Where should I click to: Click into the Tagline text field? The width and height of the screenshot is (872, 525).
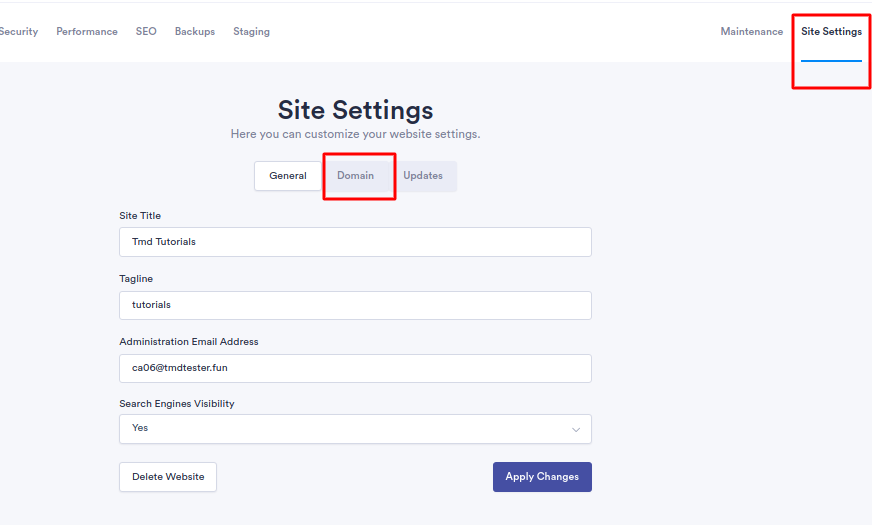pos(355,305)
